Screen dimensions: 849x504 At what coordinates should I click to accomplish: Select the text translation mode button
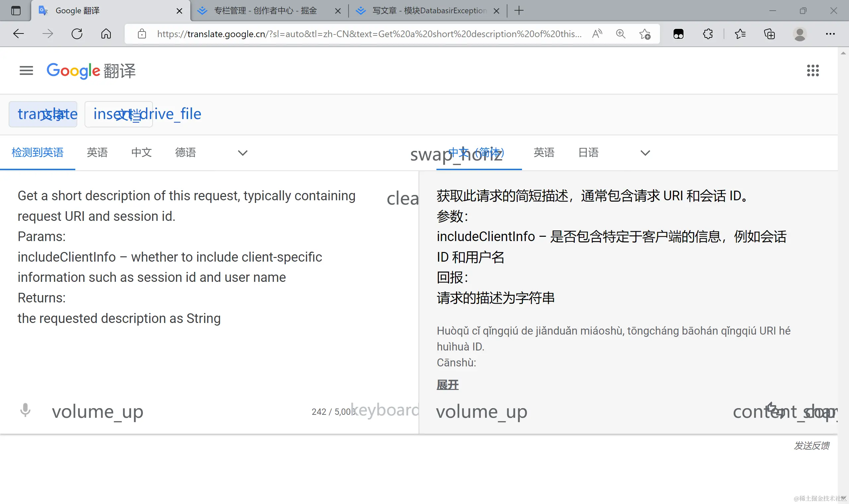43,114
